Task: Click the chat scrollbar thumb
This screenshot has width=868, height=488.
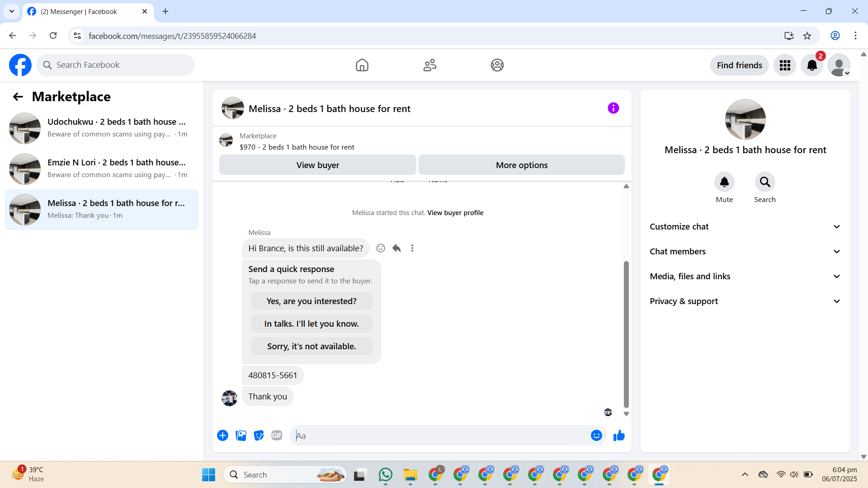Action: 626,334
